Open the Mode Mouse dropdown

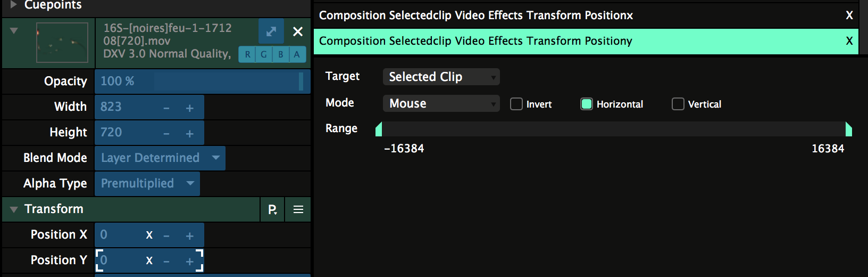click(441, 103)
